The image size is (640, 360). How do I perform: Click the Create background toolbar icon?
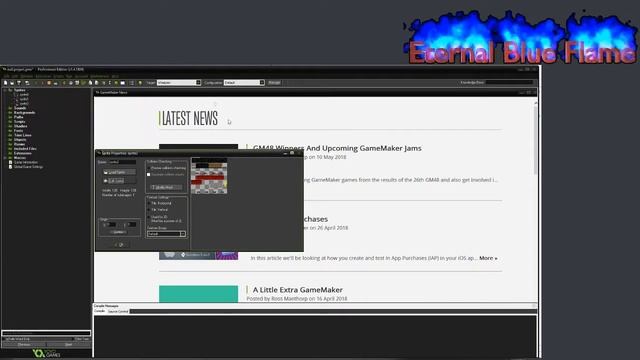tap(77, 83)
